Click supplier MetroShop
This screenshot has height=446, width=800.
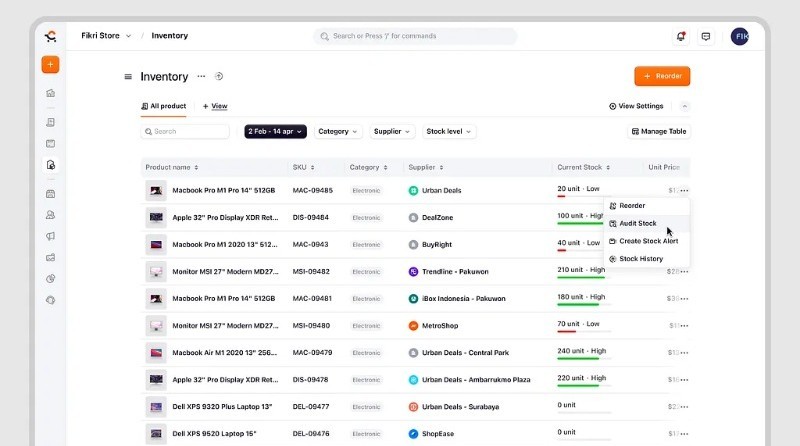coord(440,326)
